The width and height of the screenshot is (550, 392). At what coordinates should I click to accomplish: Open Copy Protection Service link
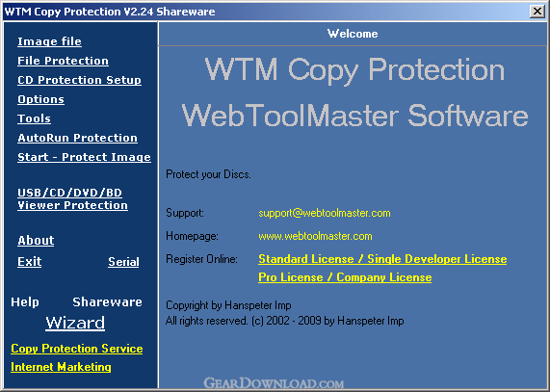click(77, 349)
